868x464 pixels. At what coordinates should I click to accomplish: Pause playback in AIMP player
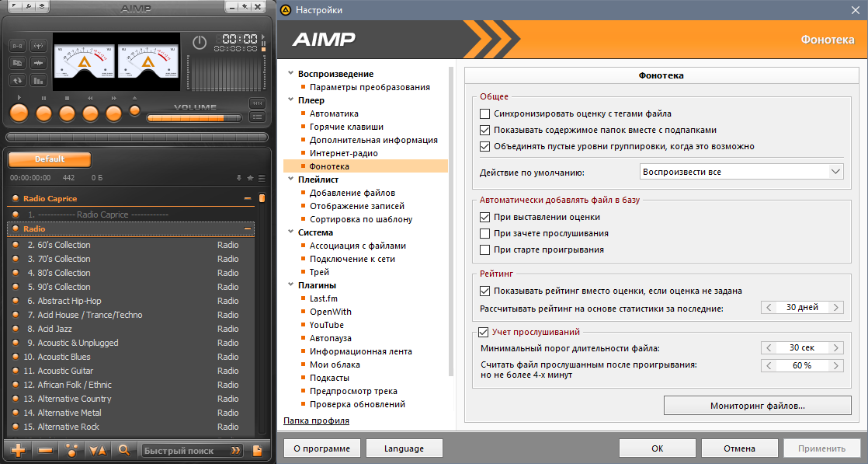[43, 113]
